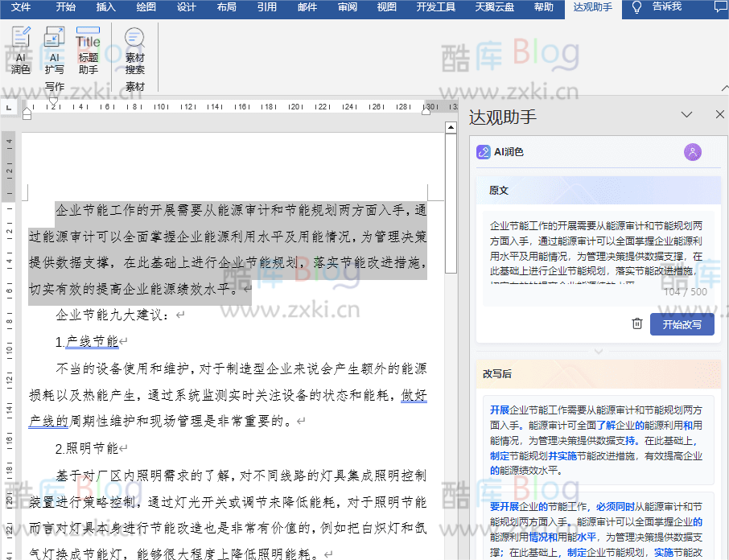
Task: Launch the 标题助手 (Title Assistant)
Action: pyautogui.click(x=88, y=48)
